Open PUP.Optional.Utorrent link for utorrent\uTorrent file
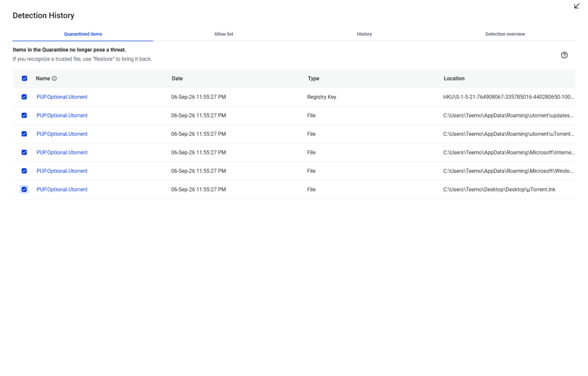The width and height of the screenshot is (588, 376). [62, 134]
